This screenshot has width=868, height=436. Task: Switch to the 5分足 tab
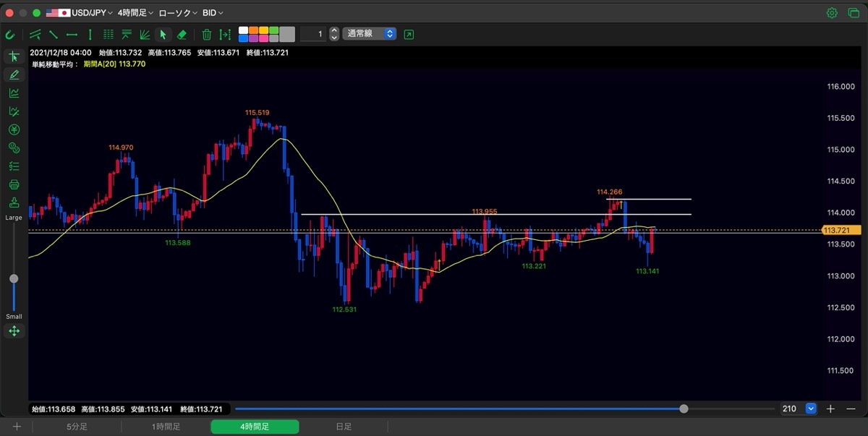(77, 427)
